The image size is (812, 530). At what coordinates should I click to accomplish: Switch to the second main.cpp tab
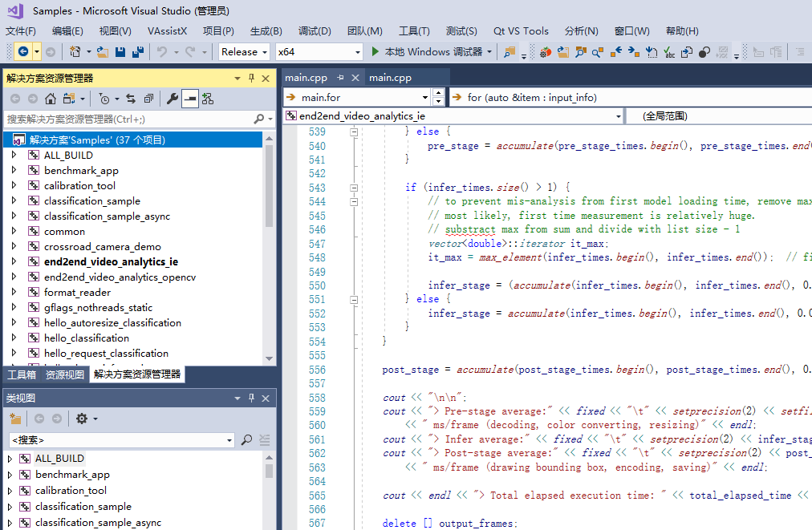(x=390, y=78)
